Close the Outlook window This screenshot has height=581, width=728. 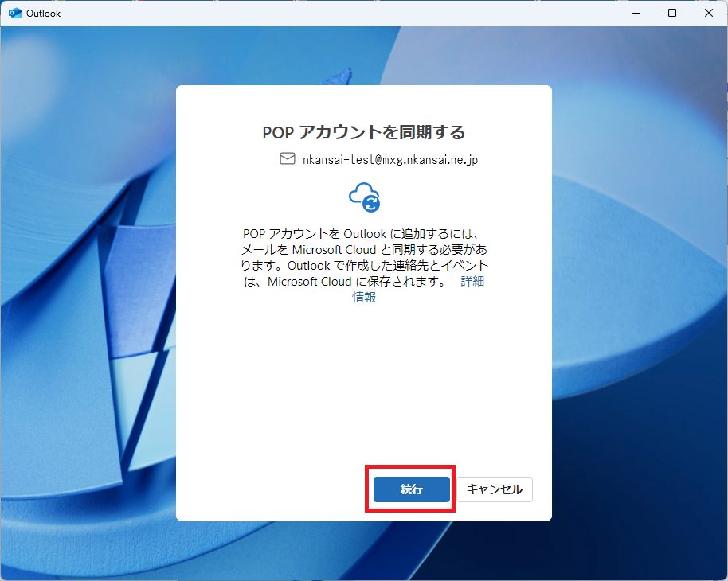(709, 13)
